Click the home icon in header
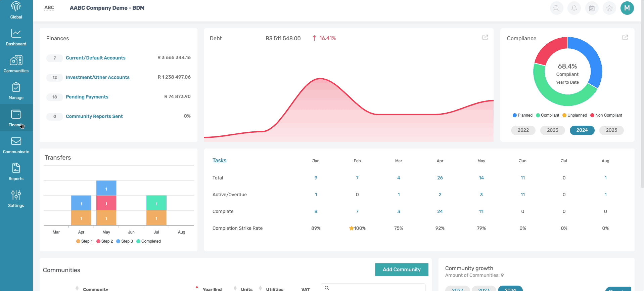644x291 pixels. [x=609, y=8]
